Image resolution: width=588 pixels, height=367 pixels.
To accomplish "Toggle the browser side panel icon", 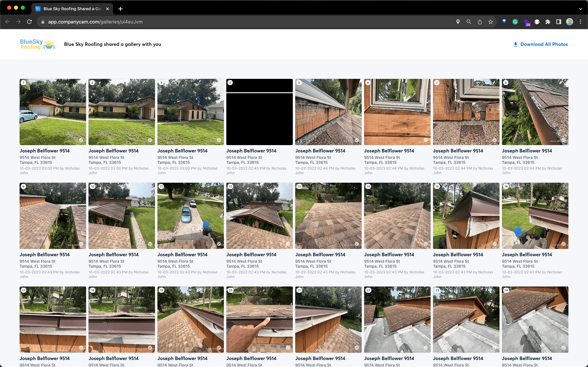I will [x=559, y=22].
